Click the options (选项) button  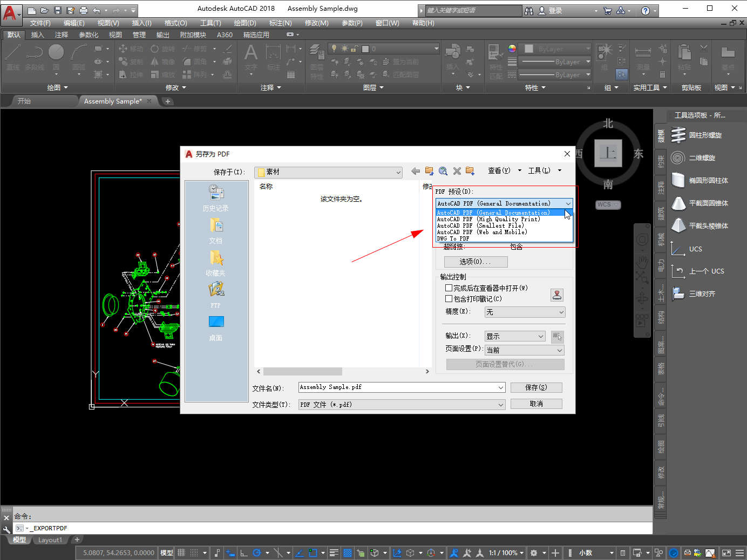click(x=476, y=262)
